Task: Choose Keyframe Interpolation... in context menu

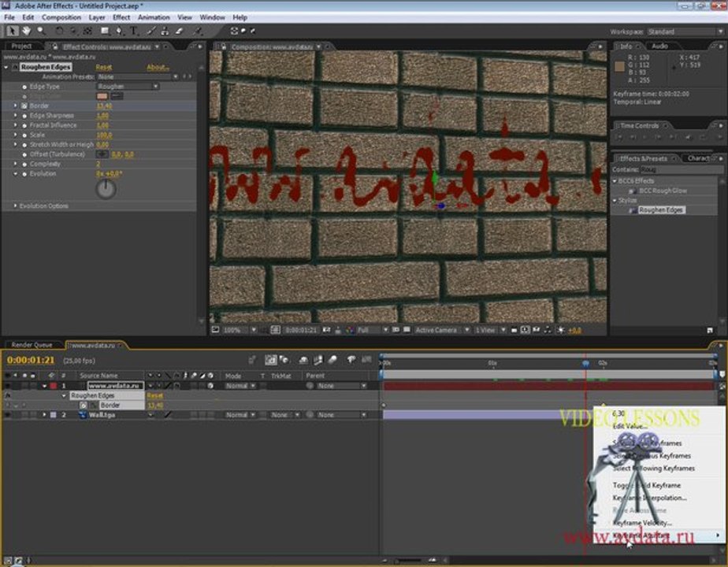Action: [649, 498]
